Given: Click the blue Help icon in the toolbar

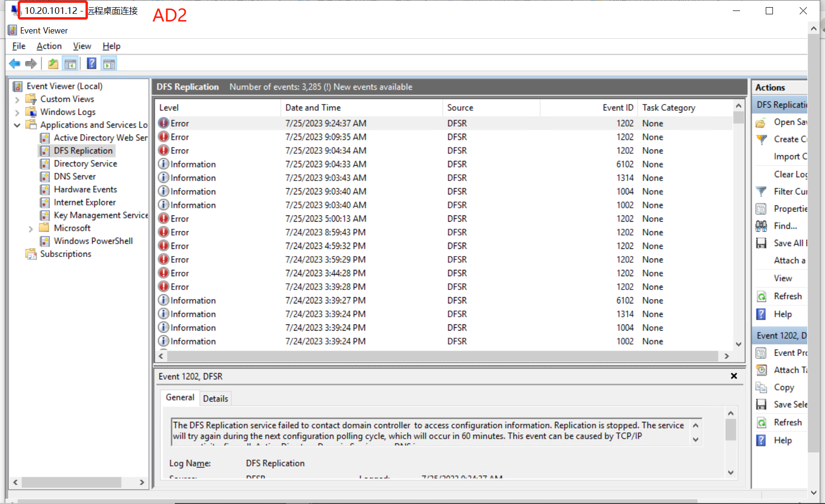Looking at the screenshot, I should [x=91, y=64].
